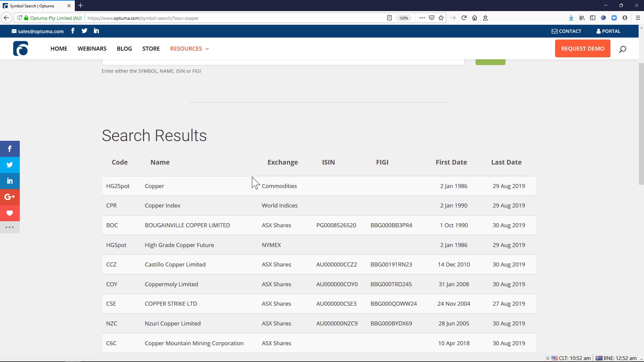Viewport: 644px width, 362px height.
Task: Click BNE clock in status bar
Action: click(616, 358)
